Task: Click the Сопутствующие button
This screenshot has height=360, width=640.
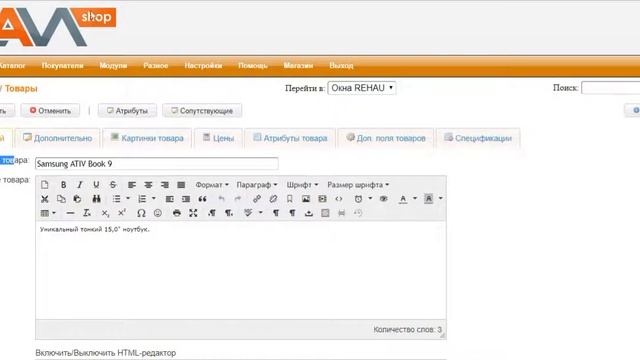Action: pyautogui.click(x=202, y=111)
